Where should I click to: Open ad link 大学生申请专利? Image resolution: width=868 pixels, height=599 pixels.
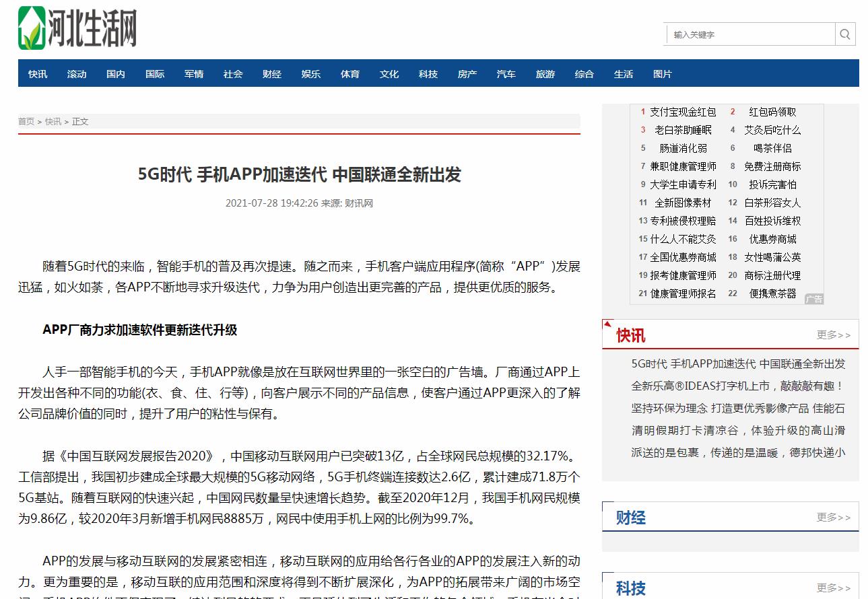coord(683,184)
